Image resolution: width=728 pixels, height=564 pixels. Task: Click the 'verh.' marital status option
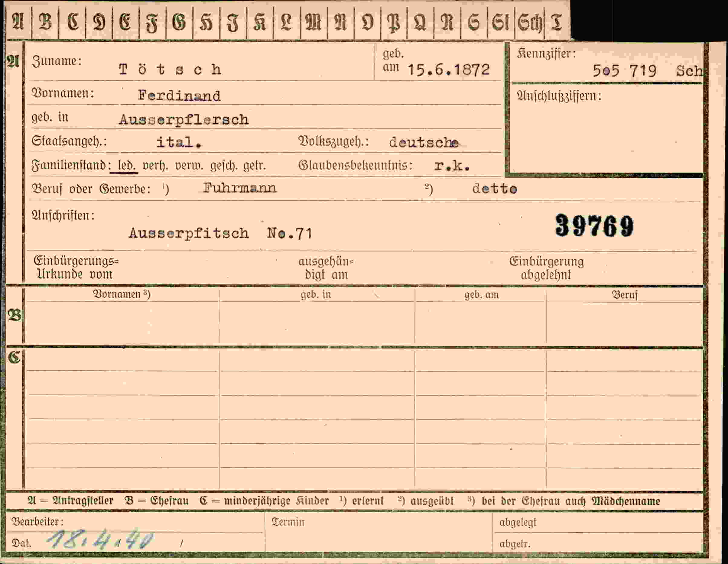pos(155,166)
